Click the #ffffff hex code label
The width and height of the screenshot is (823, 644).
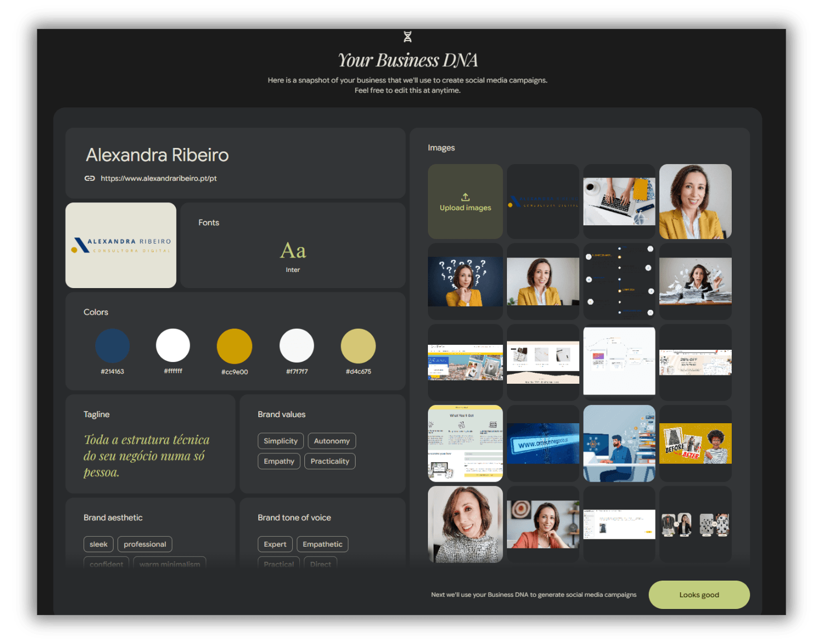point(173,371)
